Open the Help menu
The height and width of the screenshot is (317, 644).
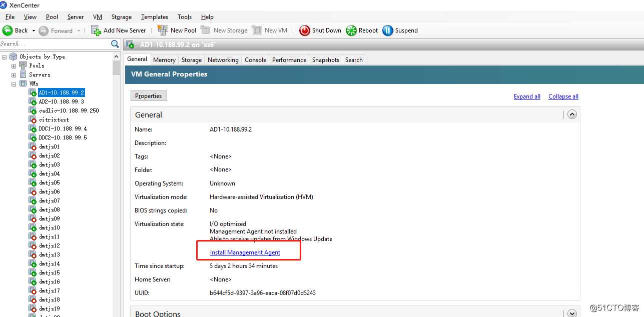point(207,17)
